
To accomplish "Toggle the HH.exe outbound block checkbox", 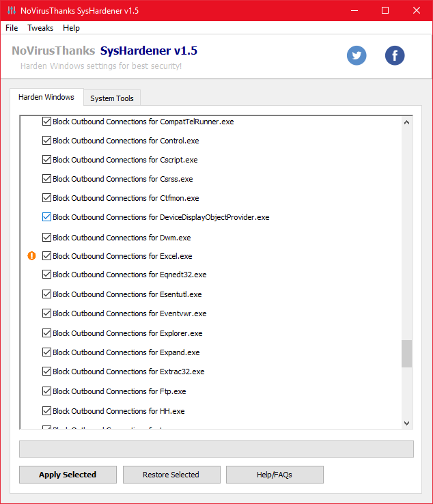I will click(46, 411).
